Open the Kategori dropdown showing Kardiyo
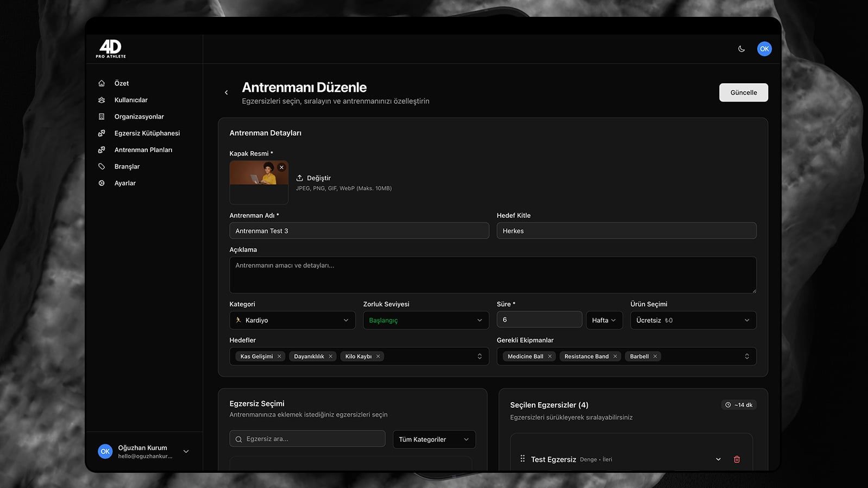The height and width of the screenshot is (488, 868). click(x=292, y=320)
